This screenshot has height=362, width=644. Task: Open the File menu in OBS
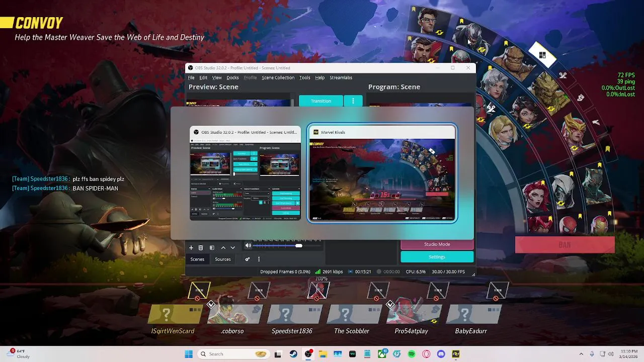(x=191, y=77)
